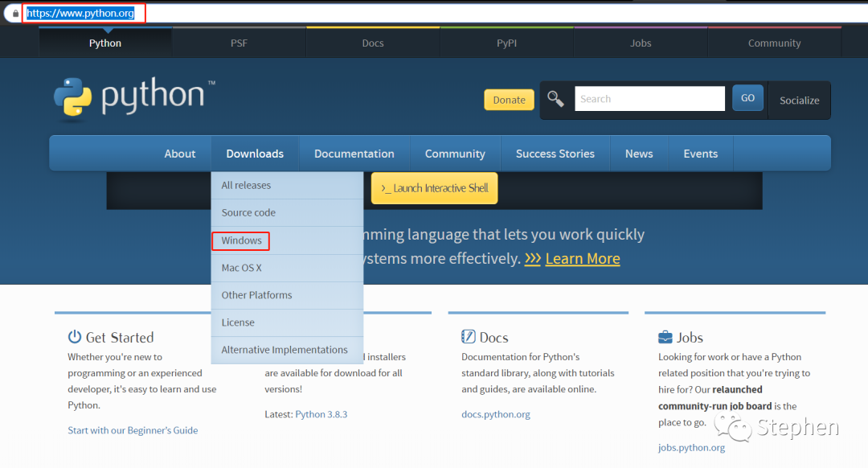
Task: Open Start with our Beginner's Guide link
Action: (133, 430)
